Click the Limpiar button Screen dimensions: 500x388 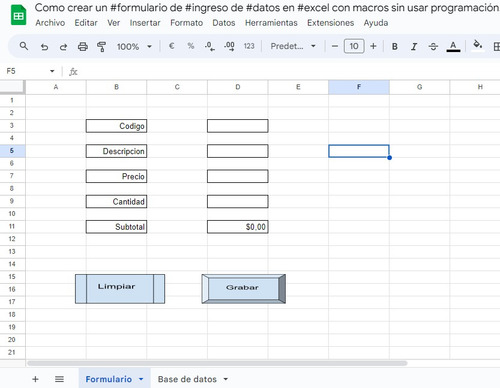point(120,289)
